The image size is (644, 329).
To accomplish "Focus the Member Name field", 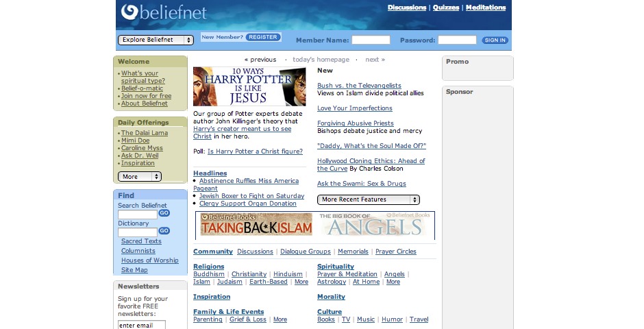I will click(x=371, y=40).
